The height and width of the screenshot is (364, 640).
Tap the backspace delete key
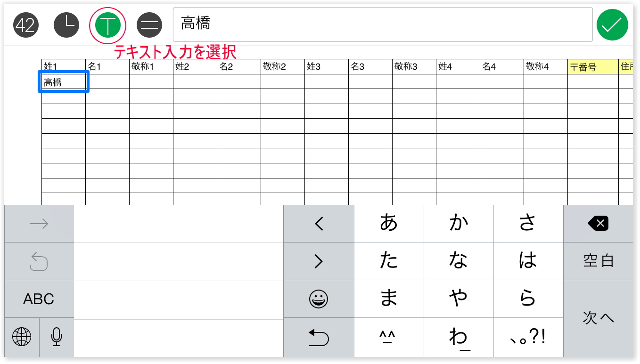click(x=598, y=224)
